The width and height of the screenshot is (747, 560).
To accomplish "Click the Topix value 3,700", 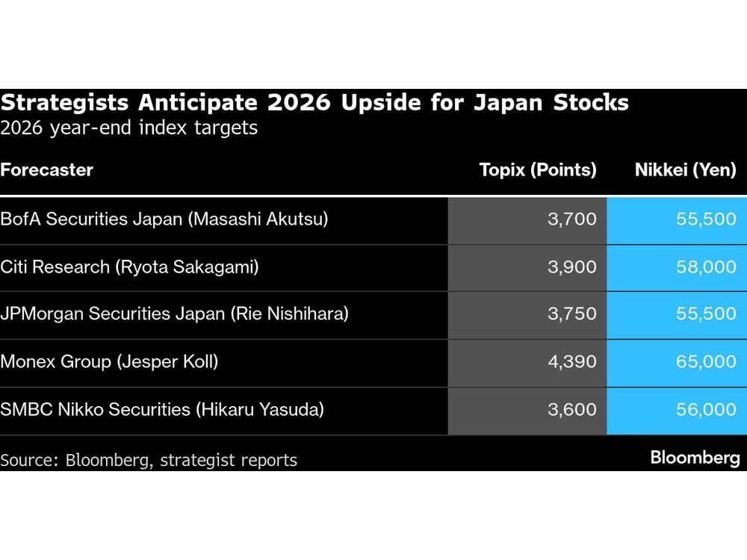I will (x=571, y=220).
